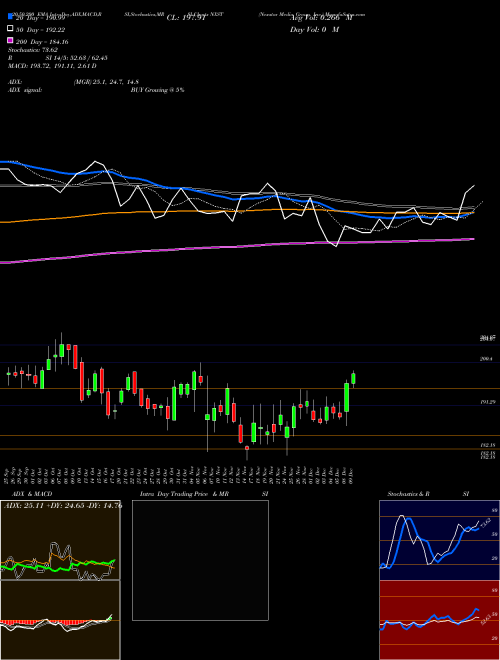500x660 pixels.
Task: Click 'ADX: 25.11 +DY: 24.65 -DY: 14.76' readout
Action: click(63, 505)
